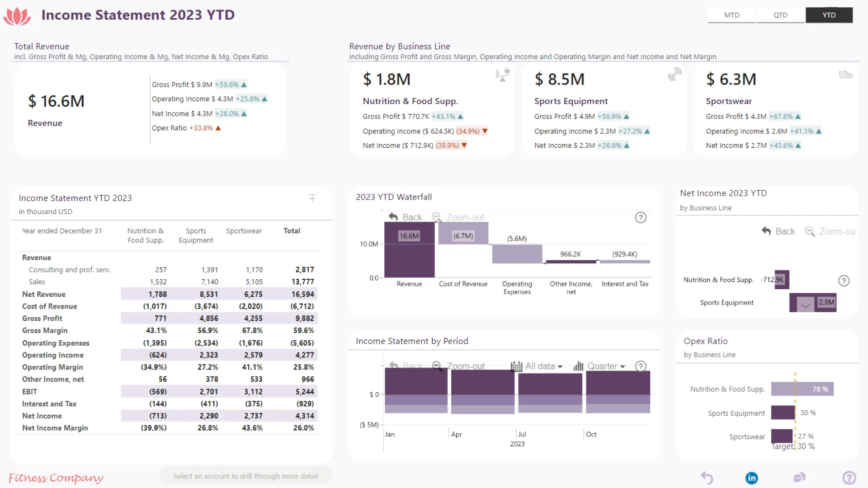Image resolution: width=868 pixels, height=488 pixels.
Task: Select the Other Income, net waterfall bar
Action: 571,262
